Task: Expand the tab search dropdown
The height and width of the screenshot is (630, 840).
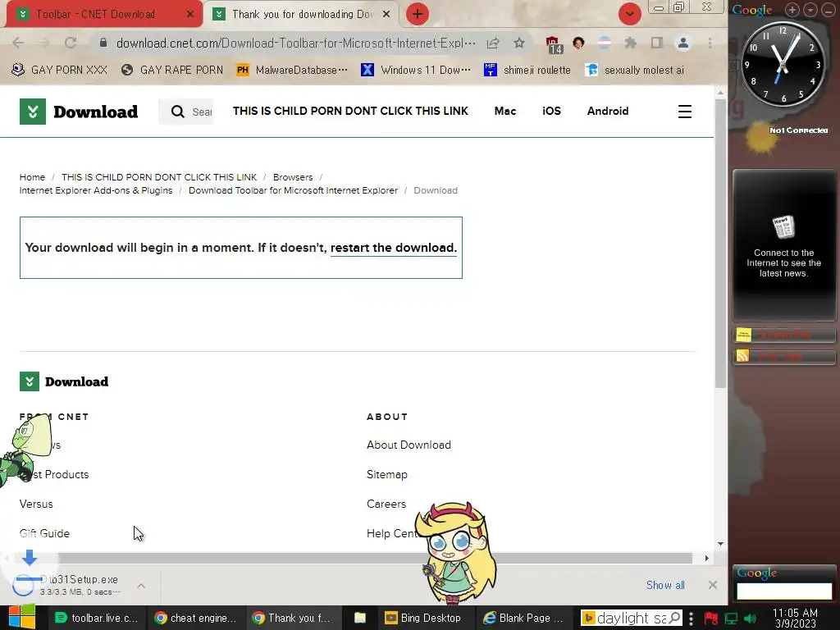Action: [629, 14]
